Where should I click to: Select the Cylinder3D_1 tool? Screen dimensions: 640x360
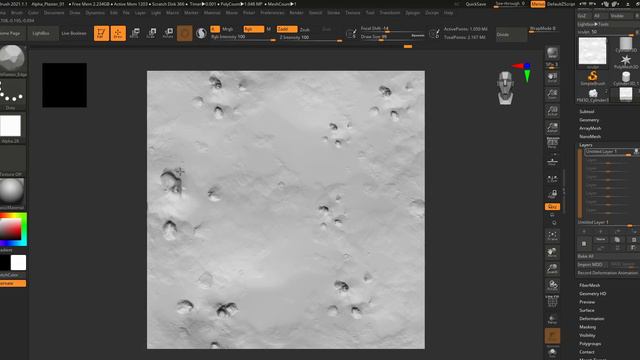click(626, 78)
